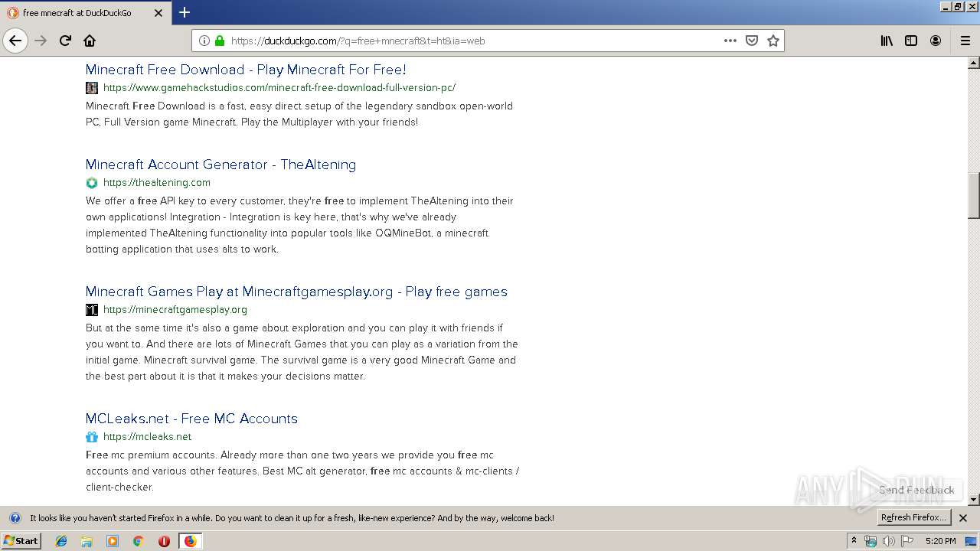The image size is (980, 551).
Task: Launch Internet Explorer from taskbar
Action: click(61, 541)
